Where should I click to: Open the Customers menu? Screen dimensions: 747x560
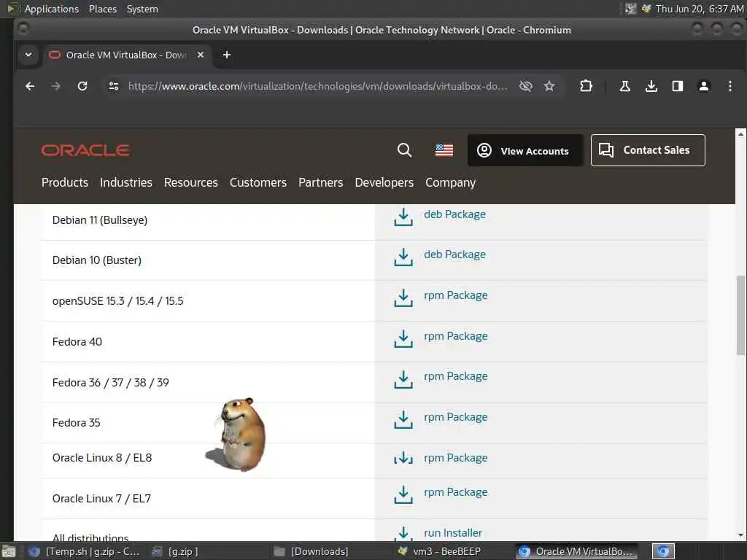click(x=258, y=182)
